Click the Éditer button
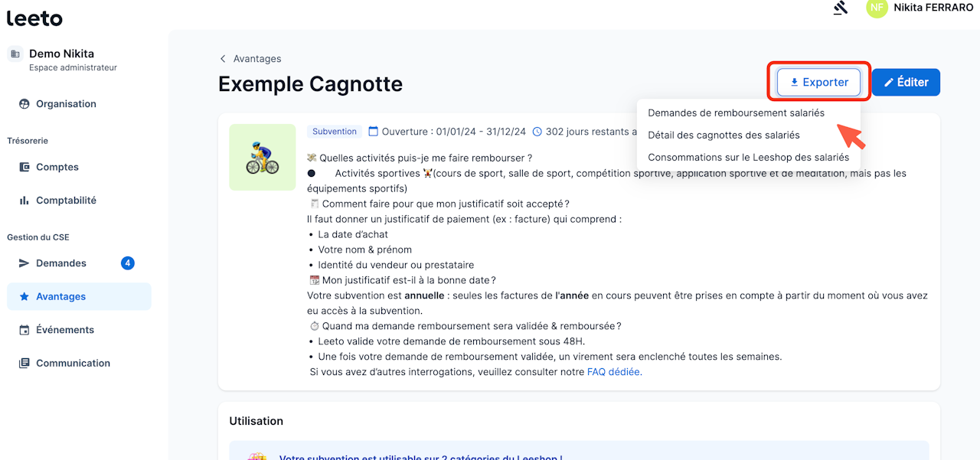The height and width of the screenshot is (460, 980). point(906,83)
